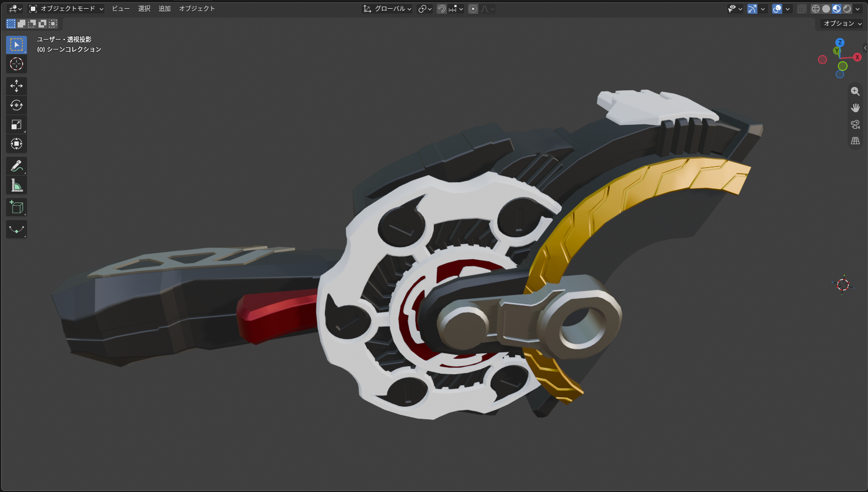Activate the Rotate tool
The image size is (868, 492).
[x=17, y=105]
